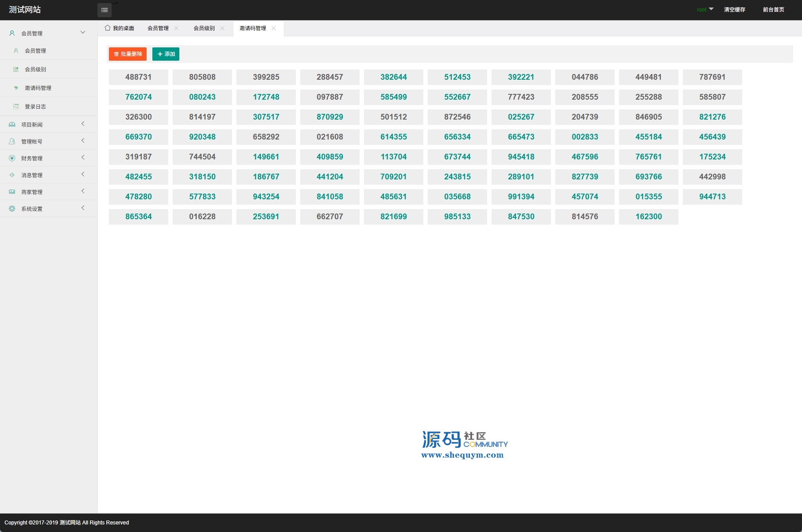The height and width of the screenshot is (532, 802).
Task: Close the 会员管理 tab
Action: click(176, 28)
